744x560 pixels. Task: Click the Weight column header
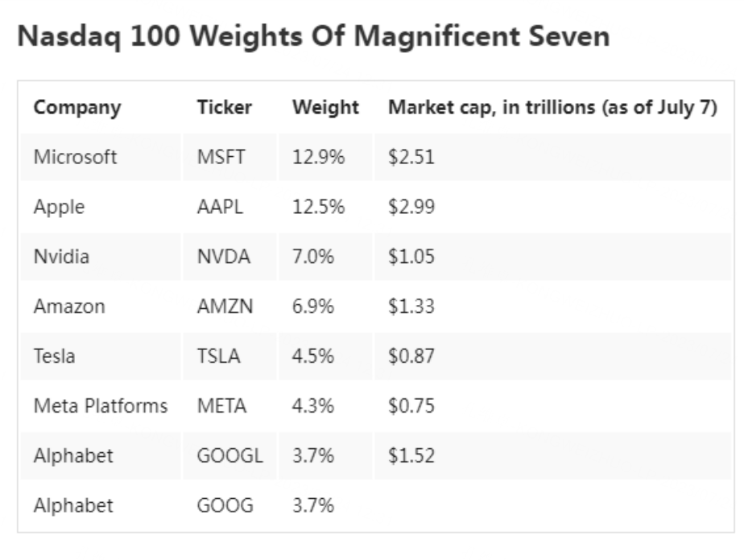(x=325, y=108)
